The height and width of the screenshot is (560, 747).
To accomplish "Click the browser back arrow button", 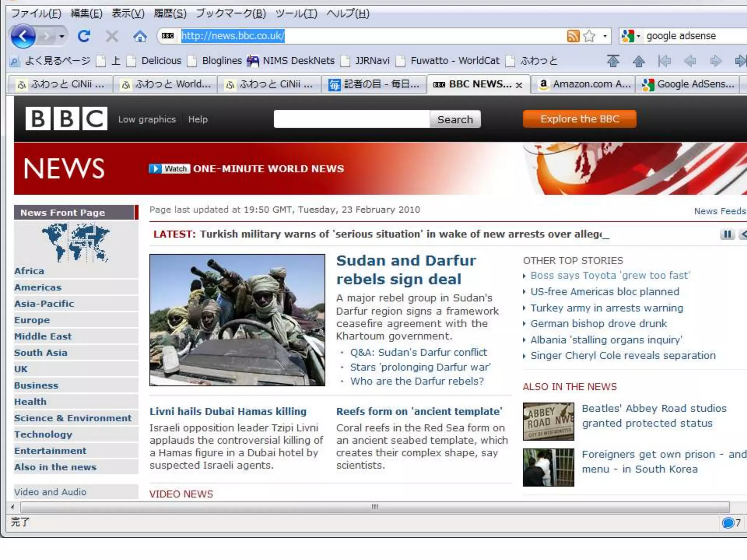I will 23,36.
